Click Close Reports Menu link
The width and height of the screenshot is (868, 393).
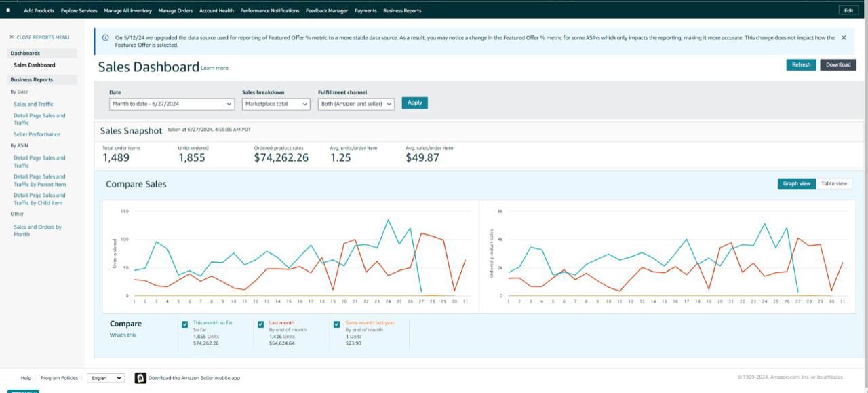(43, 37)
